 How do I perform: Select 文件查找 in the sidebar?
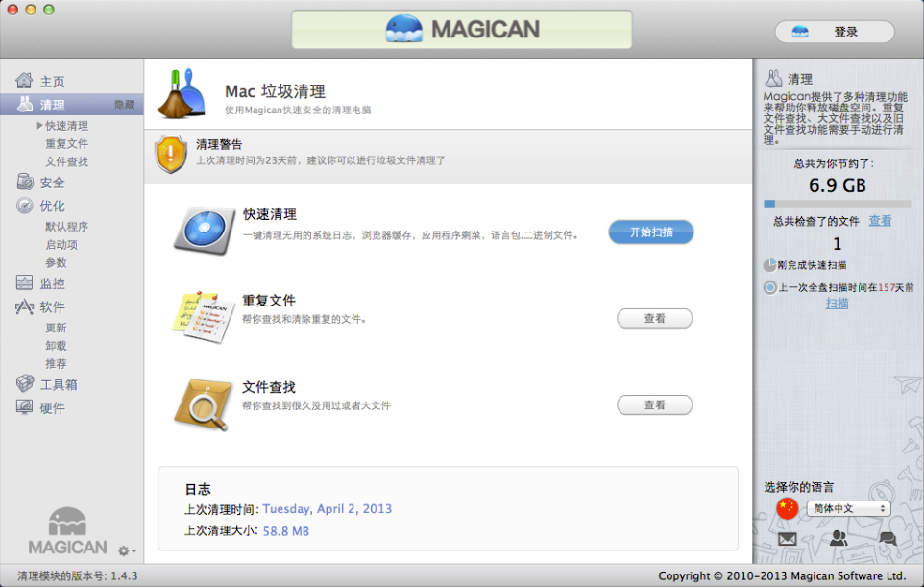click(x=66, y=161)
